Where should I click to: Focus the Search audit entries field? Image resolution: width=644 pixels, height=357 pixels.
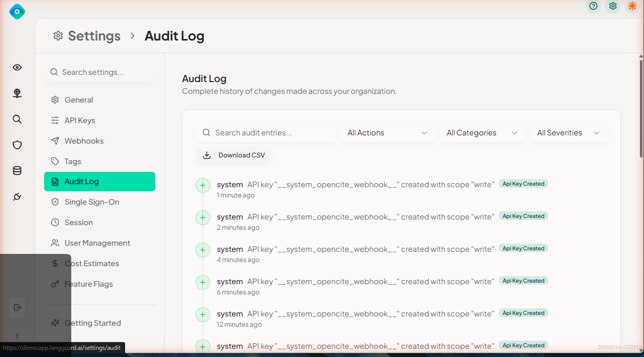pyautogui.click(x=272, y=133)
